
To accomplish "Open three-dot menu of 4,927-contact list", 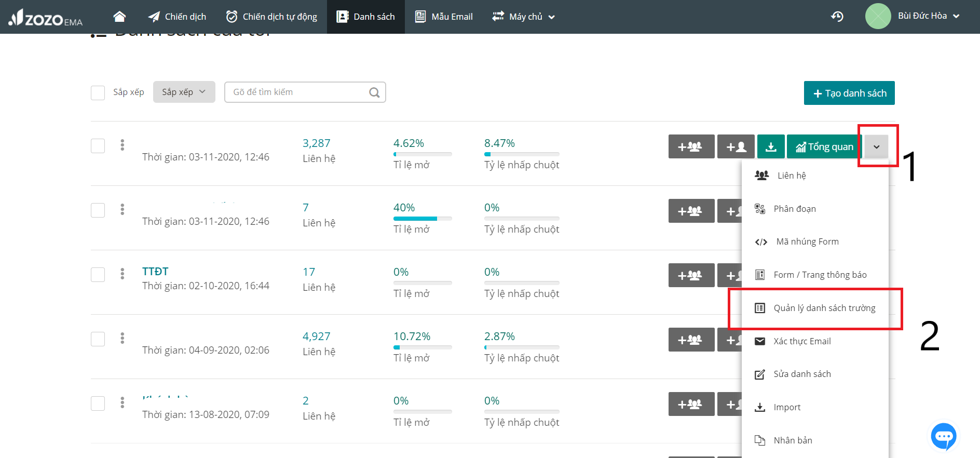I will (x=122, y=338).
